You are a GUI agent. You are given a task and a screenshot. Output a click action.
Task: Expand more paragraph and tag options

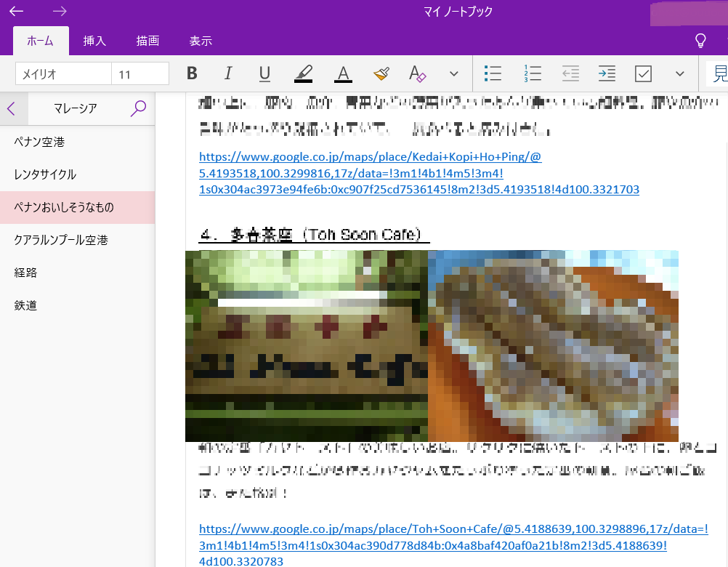(680, 73)
